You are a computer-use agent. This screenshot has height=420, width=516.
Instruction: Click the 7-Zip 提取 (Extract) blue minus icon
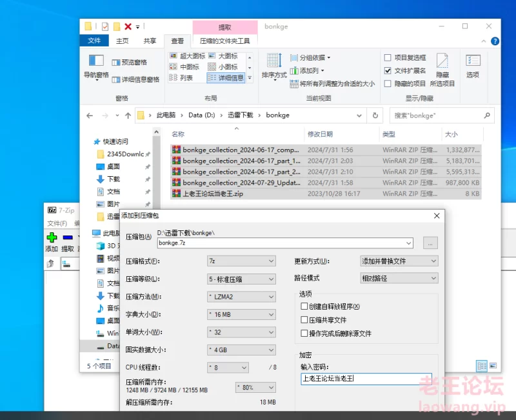click(x=68, y=237)
